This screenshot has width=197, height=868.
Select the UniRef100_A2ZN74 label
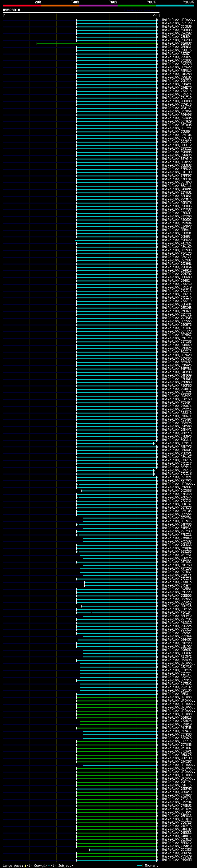point(177,54)
